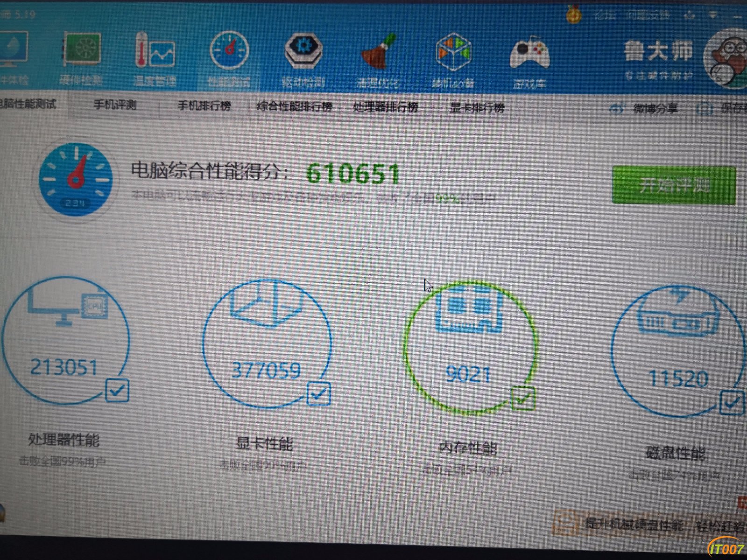
Task: Switch to the 综合性能排行榜 tab
Action: pyautogui.click(x=295, y=107)
